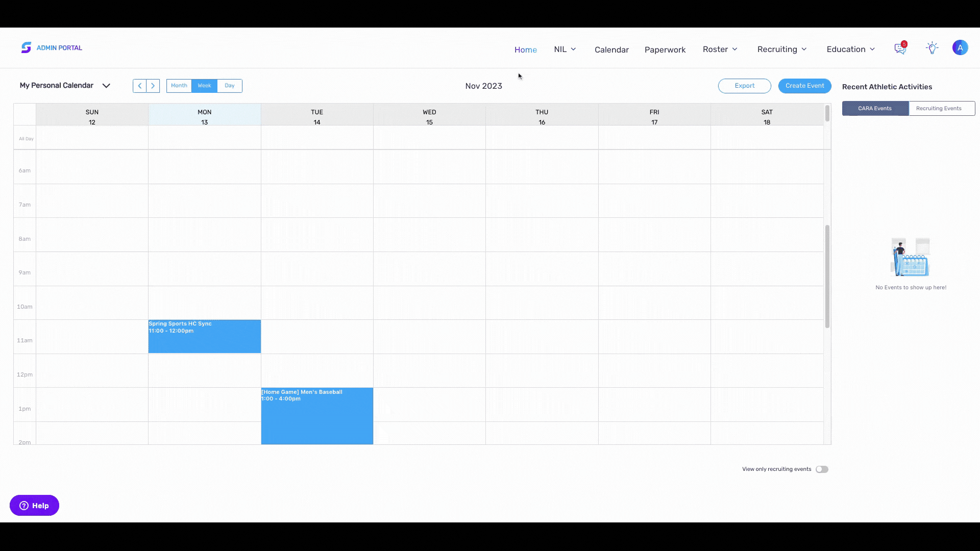Image resolution: width=980 pixels, height=551 pixels.
Task: Open the Paperwork menu item
Action: [665, 49]
